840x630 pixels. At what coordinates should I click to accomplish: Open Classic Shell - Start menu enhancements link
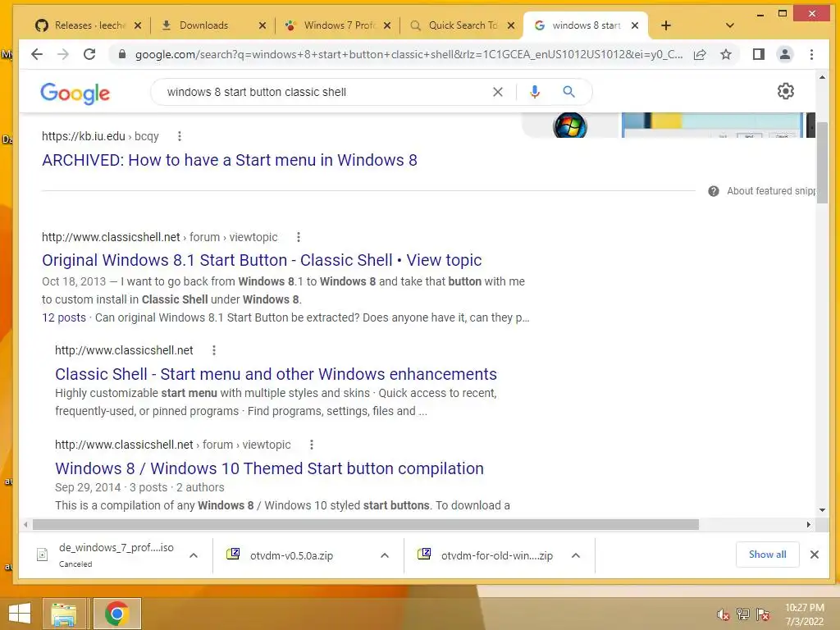point(276,374)
